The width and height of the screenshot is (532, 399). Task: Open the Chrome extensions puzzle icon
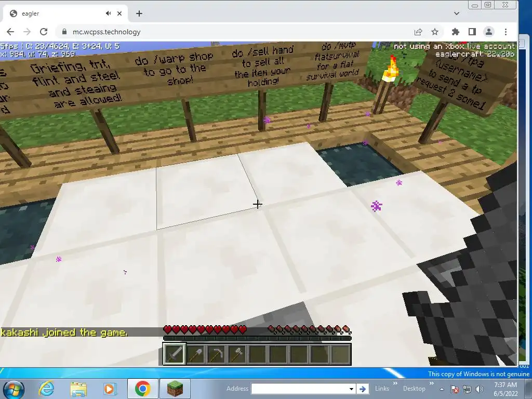tap(455, 32)
